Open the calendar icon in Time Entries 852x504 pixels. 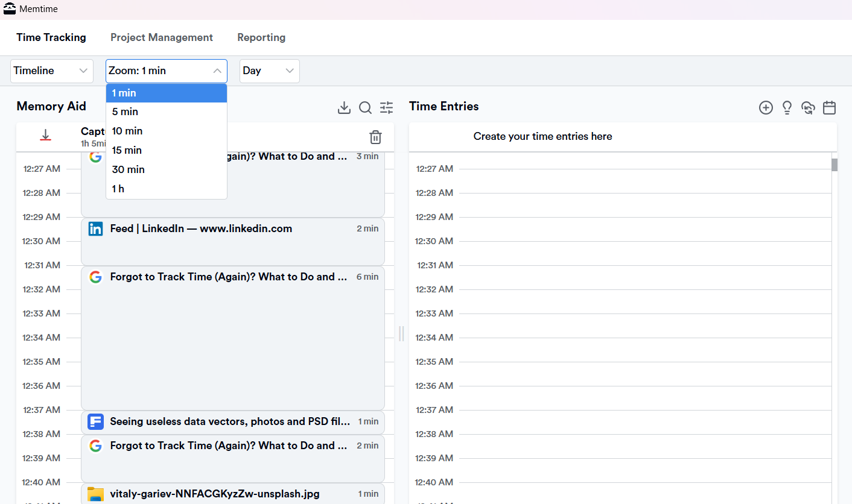(x=829, y=107)
